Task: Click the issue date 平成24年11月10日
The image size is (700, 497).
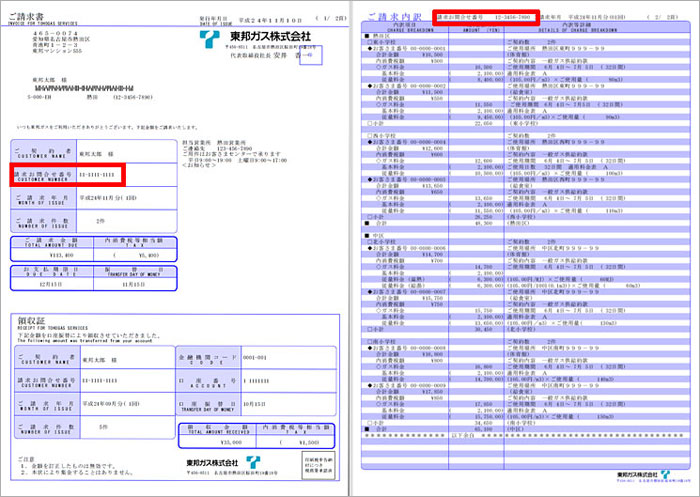Action: 270,20
